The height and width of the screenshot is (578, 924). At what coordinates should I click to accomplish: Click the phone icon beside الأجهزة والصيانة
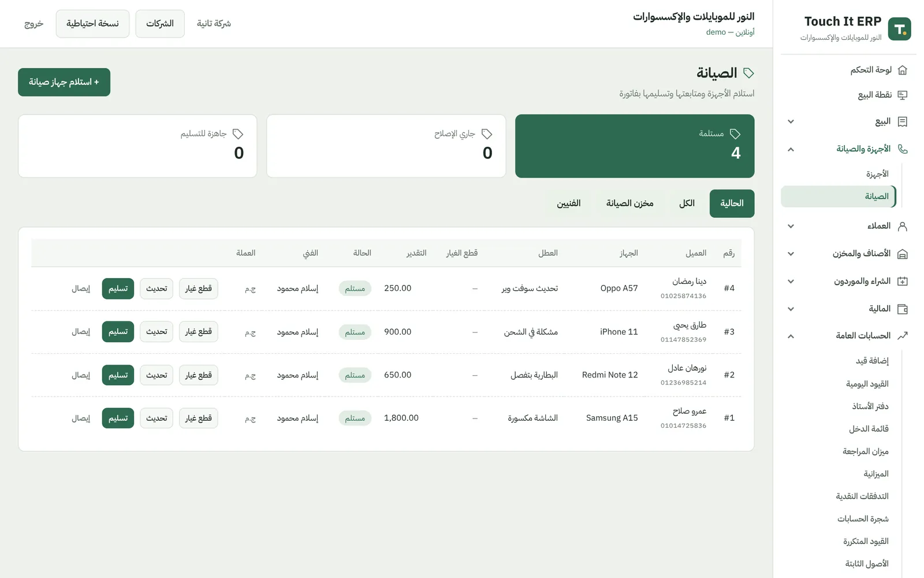(x=903, y=149)
